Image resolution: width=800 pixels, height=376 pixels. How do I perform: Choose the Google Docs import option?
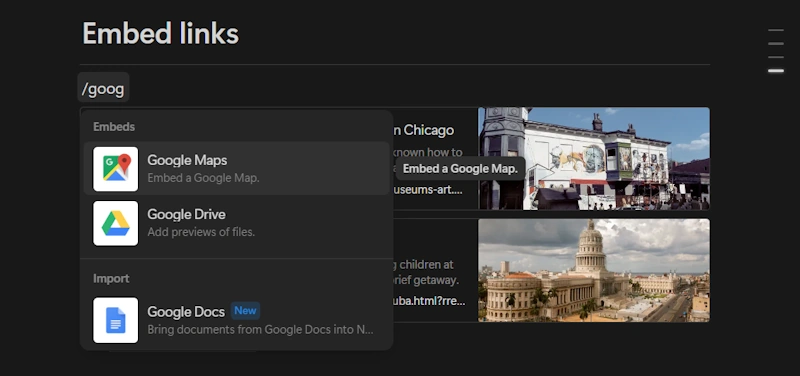tap(236, 320)
